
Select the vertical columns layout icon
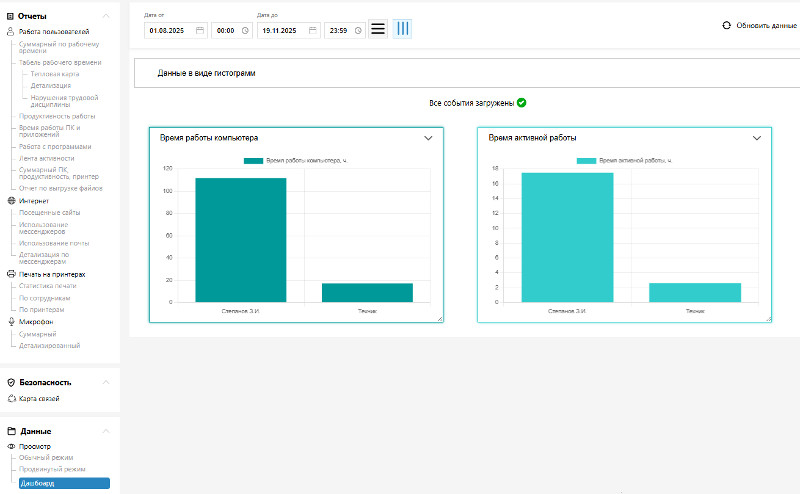(402, 29)
